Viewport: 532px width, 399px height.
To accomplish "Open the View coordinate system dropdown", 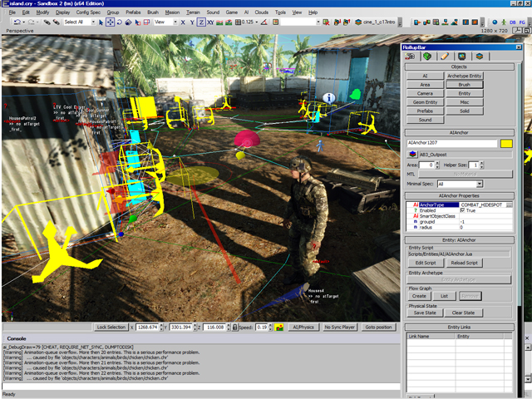I will [x=175, y=22].
